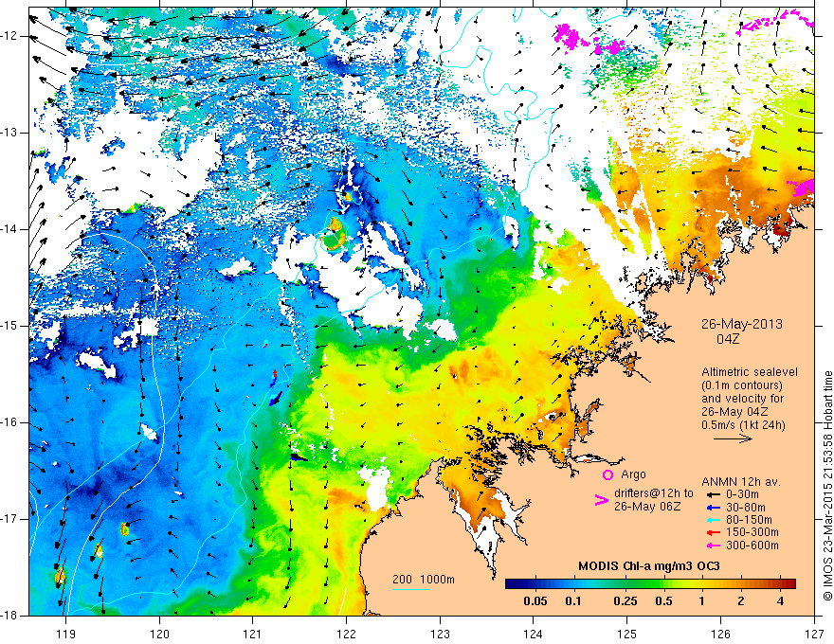Click the date label 26-May-2013
The image size is (834, 644).
point(741,324)
